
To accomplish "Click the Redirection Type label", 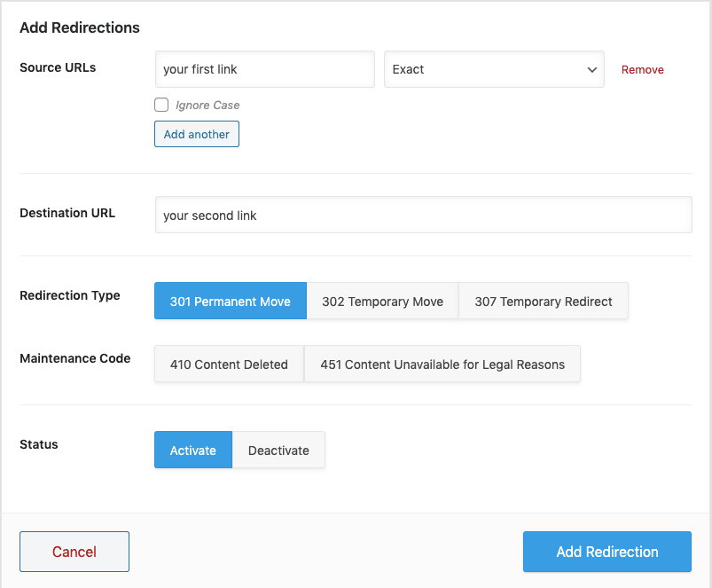I will pos(70,295).
